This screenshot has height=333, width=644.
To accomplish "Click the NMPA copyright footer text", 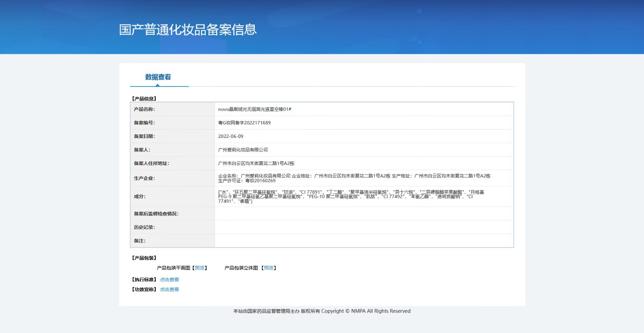I will [x=322, y=311].
